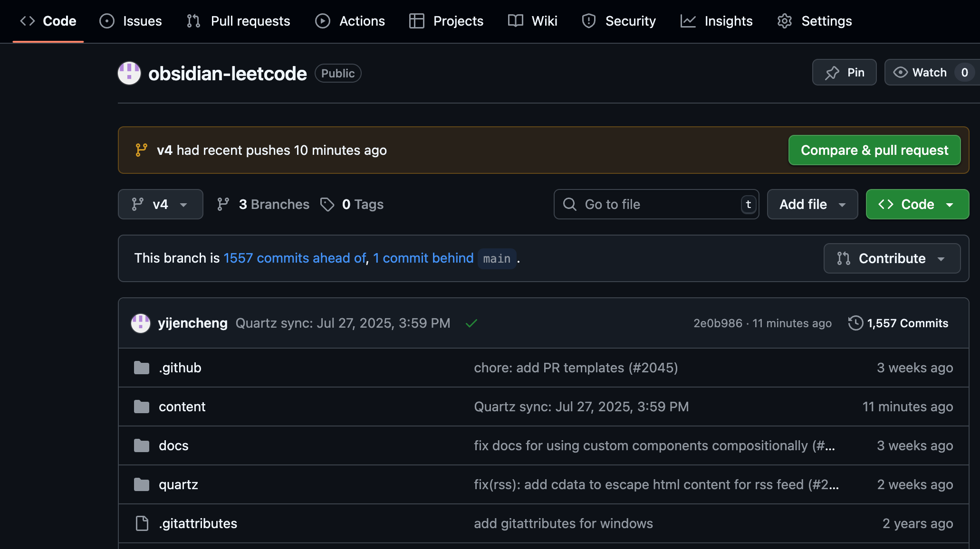Open the Projects tab
The image size is (980, 549).
[446, 21]
